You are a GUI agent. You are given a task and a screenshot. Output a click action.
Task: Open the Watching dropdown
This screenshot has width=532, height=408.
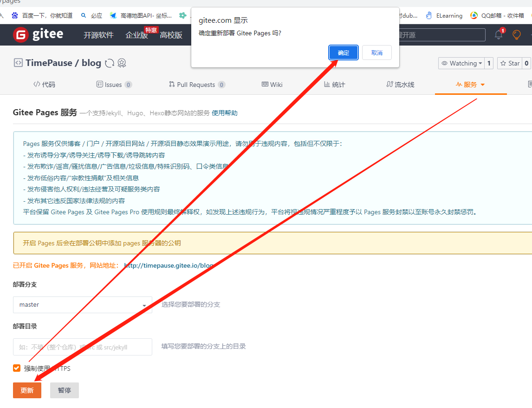click(x=461, y=63)
